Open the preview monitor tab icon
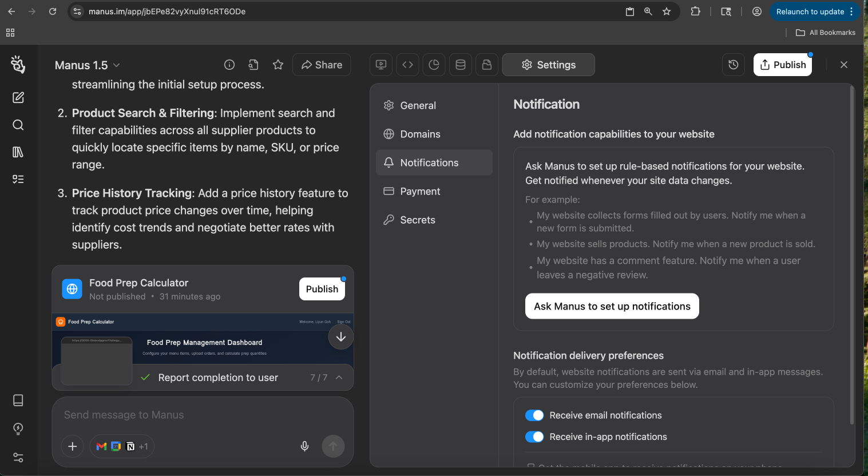This screenshot has width=868, height=476. [x=381, y=65]
